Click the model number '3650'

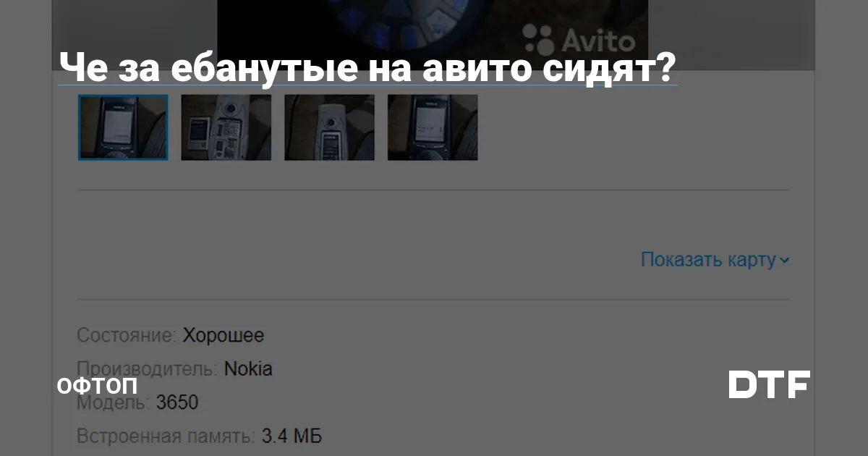click(177, 402)
